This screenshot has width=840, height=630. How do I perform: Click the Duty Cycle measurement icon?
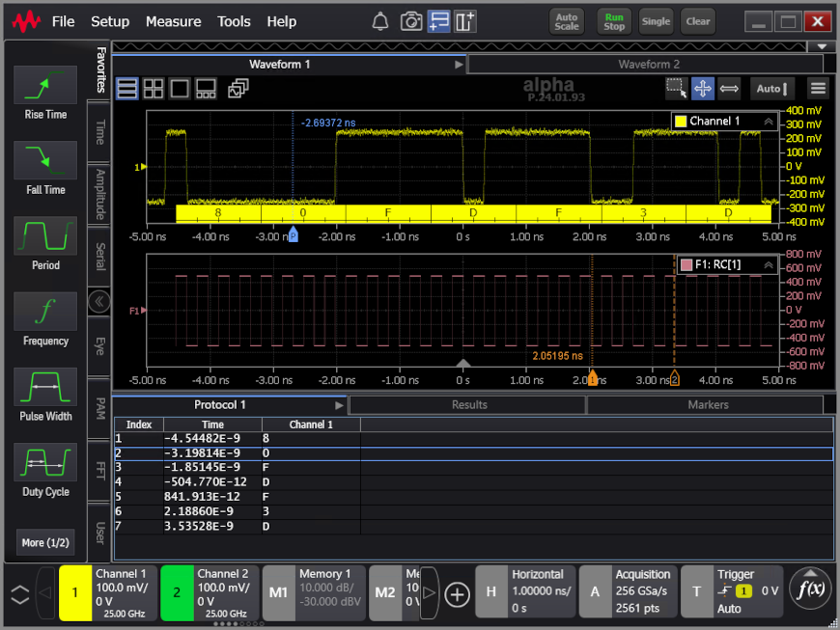click(x=45, y=463)
